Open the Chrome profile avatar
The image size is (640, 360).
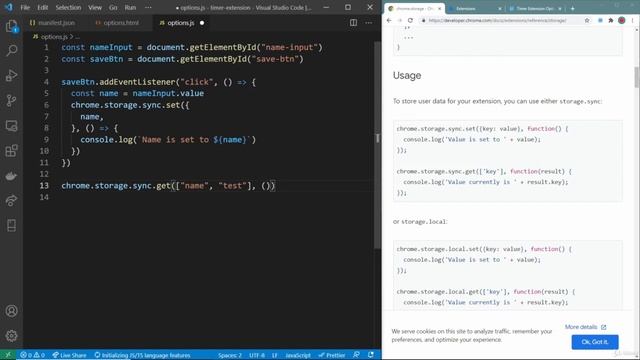(x=622, y=20)
